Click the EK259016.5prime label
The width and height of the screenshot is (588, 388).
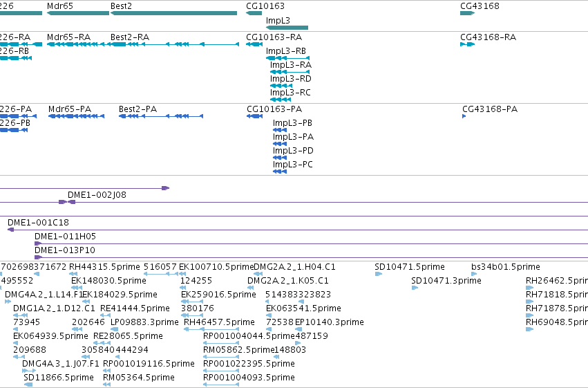click(218, 295)
